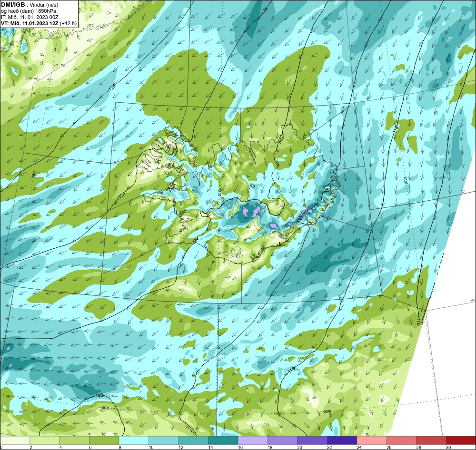476x450 pixels.
Task: Pick the 20–22 m/s purple legend swatch
Action: (312, 440)
